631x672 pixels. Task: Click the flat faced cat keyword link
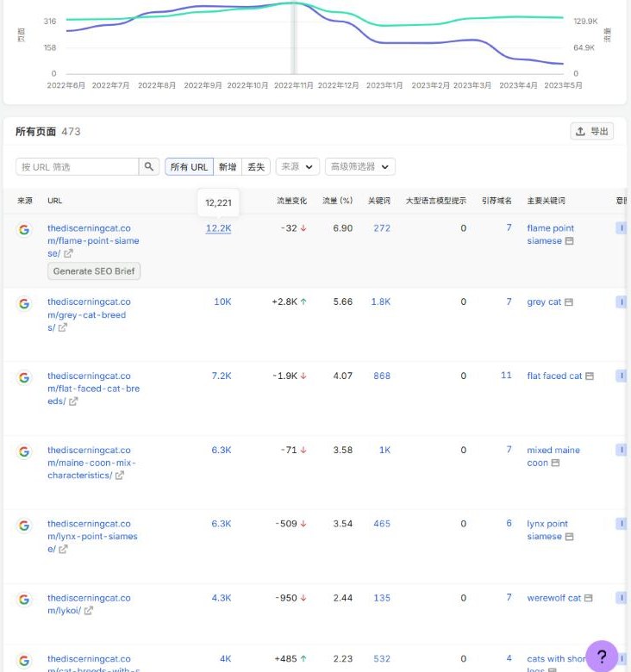click(554, 376)
